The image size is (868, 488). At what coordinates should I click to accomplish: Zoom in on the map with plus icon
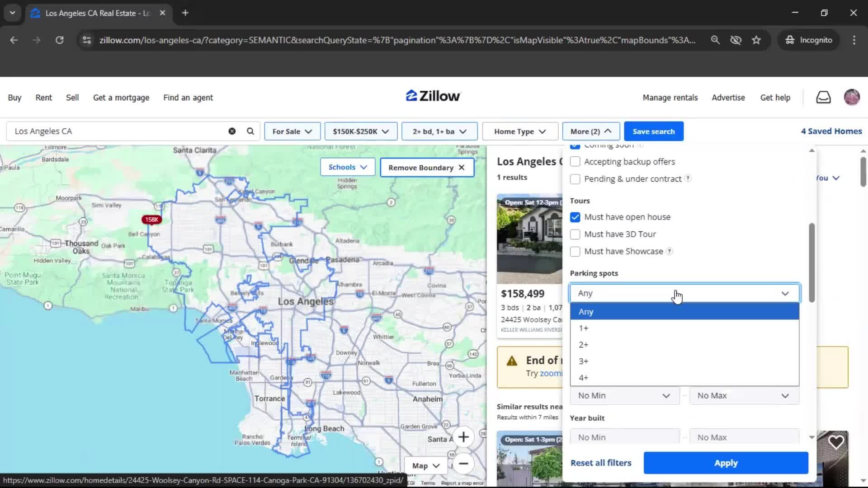point(464,437)
